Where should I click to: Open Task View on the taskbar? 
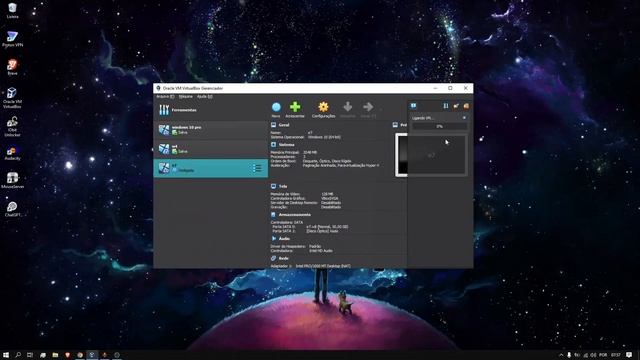coord(30,355)
